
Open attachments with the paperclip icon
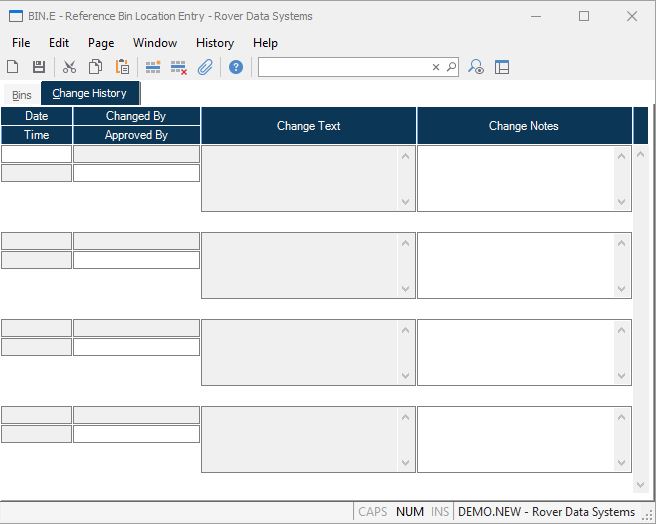tap(205, 67)
